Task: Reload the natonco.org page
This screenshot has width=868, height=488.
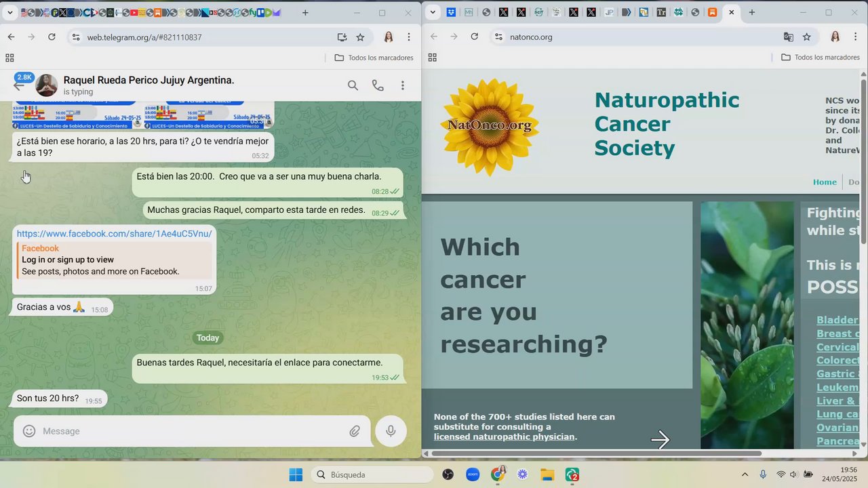Action: [x=474, y=37]
